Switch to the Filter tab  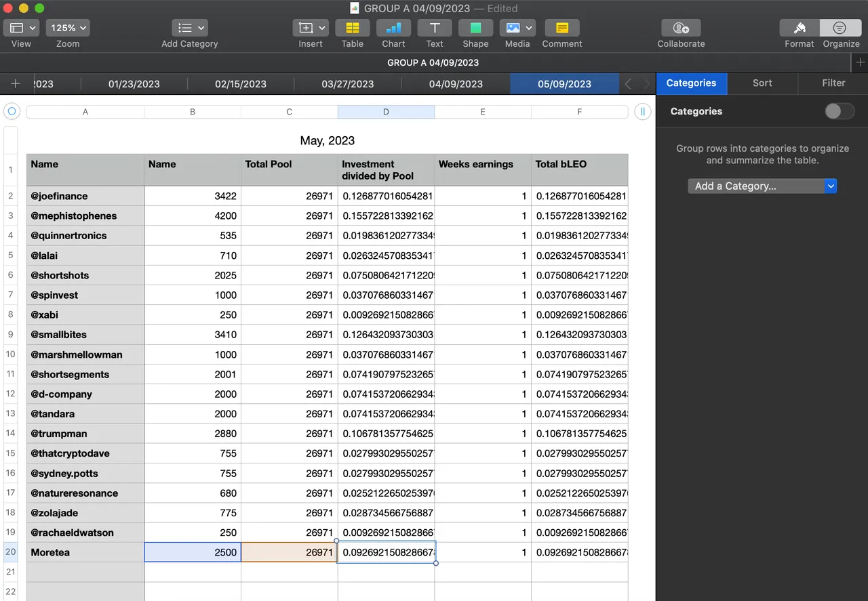(x=833, y=83)
